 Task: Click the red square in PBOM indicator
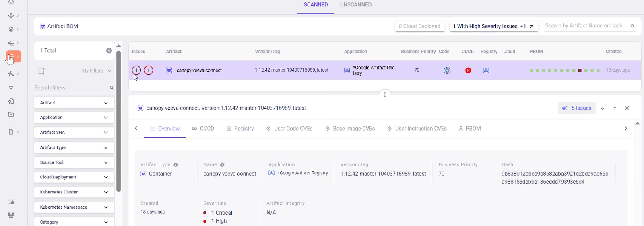point(580,70)
